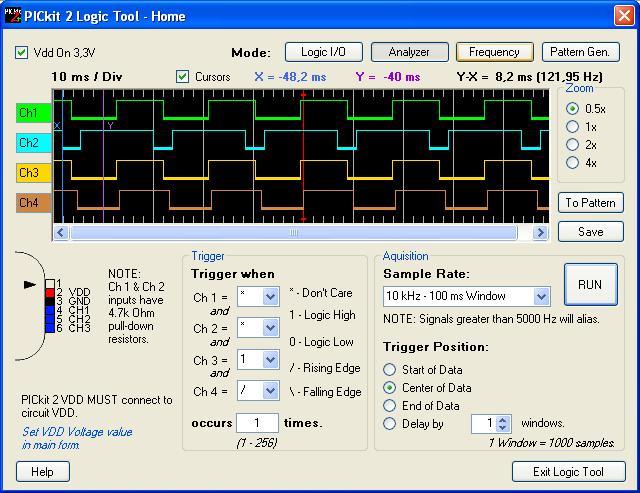Open the Ch 4 trigger condition dropdown
This screenshot has height=493, width=640.
(x=270, y=391)
